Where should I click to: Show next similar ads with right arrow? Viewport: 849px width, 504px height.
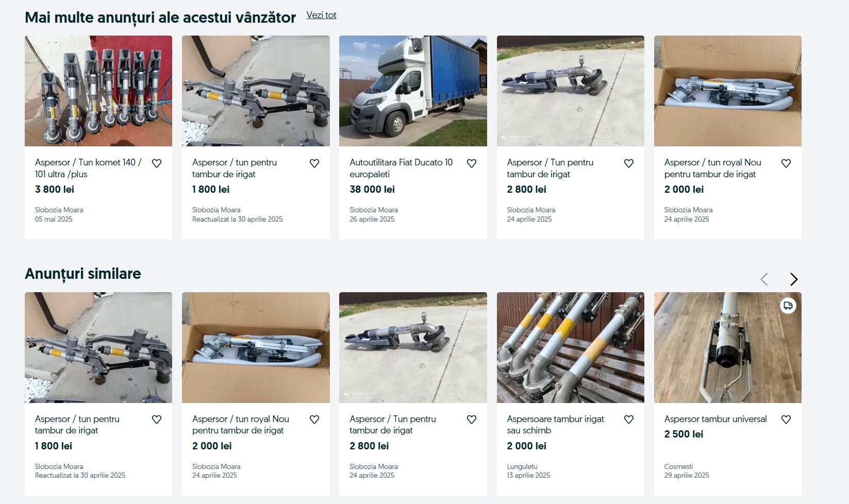coord(793,279)
